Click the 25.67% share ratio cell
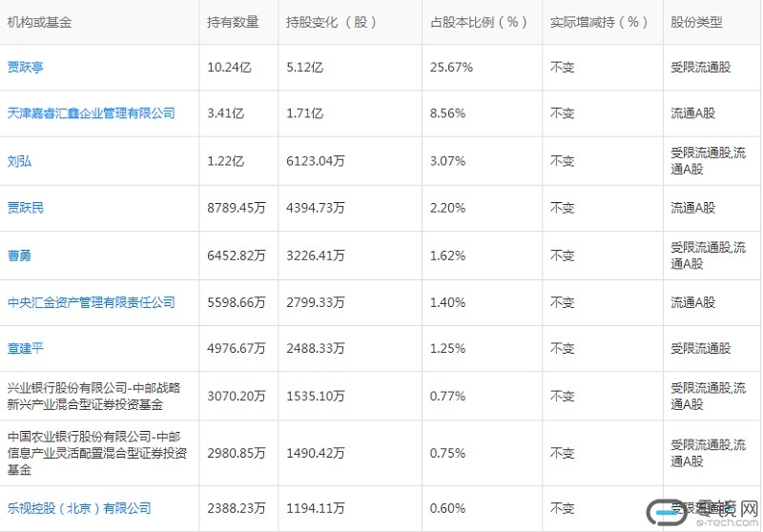 pos(452,68)
